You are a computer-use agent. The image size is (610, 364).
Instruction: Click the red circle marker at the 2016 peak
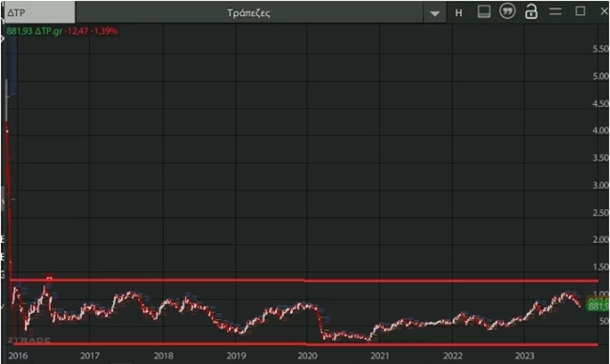tap(49, 278)
